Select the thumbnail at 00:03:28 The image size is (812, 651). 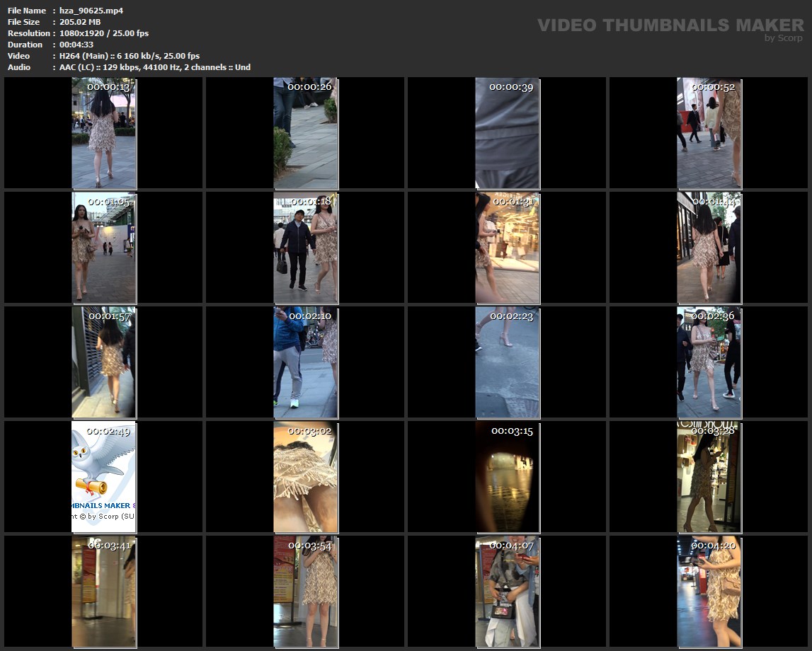709,477
